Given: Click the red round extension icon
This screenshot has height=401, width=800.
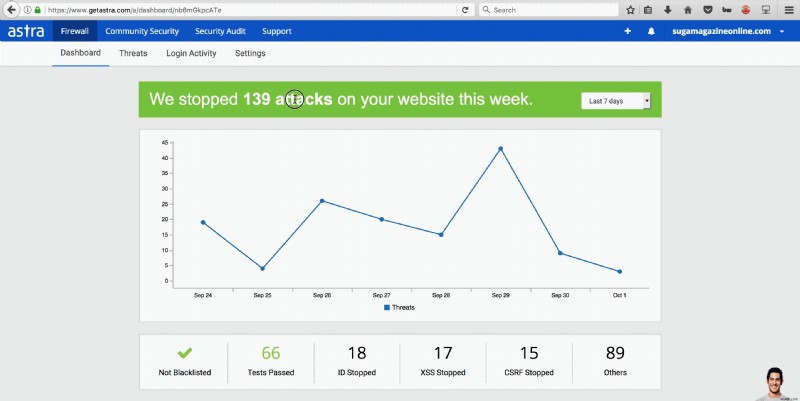Looking at the screenshot, I should point(746,10).
